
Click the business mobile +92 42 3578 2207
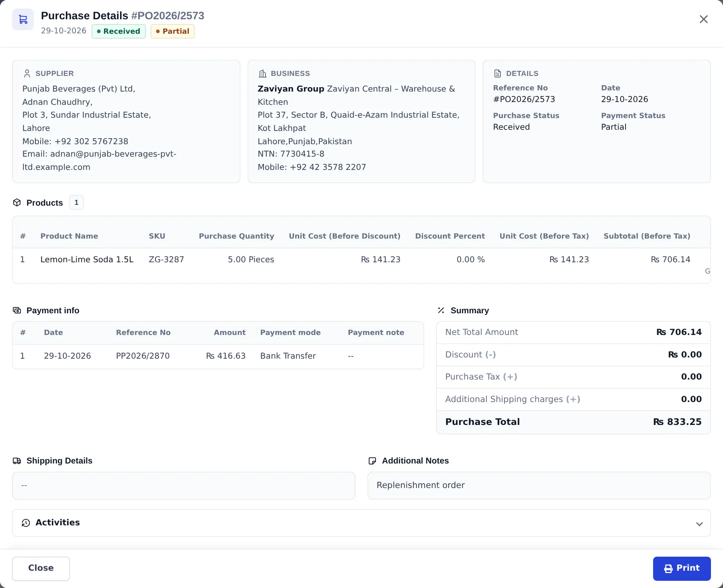(x=328, y=167)
